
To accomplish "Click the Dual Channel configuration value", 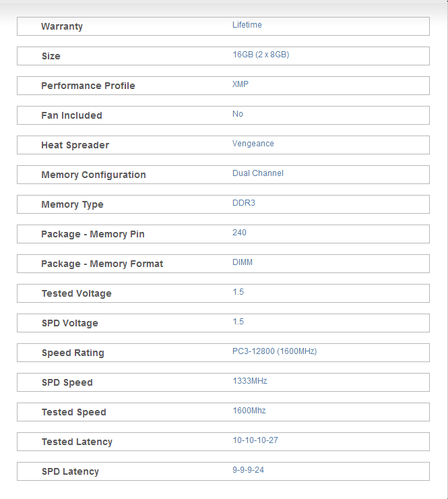I will (257, 173).
